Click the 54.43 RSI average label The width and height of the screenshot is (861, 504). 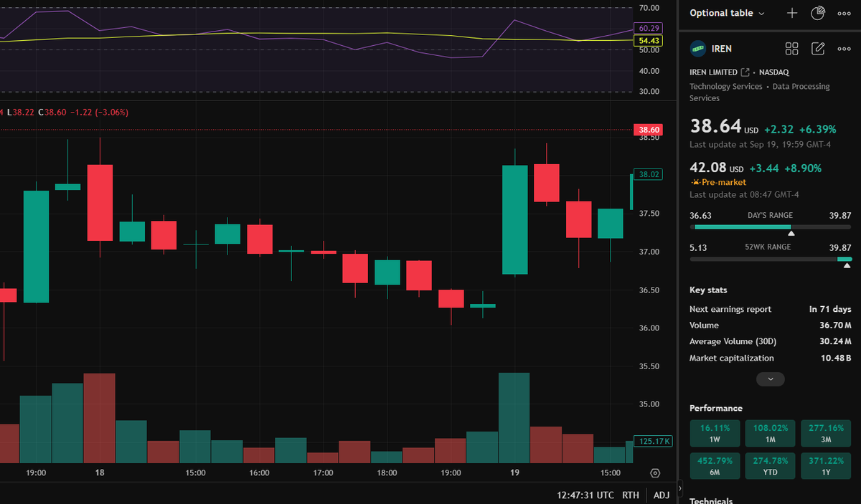pos(649,41)
